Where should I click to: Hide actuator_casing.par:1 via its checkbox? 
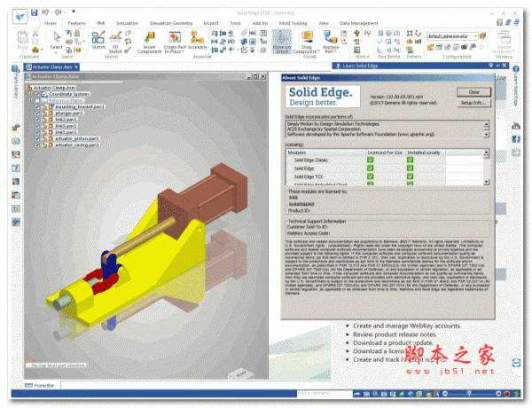click(x=37, y=145)
